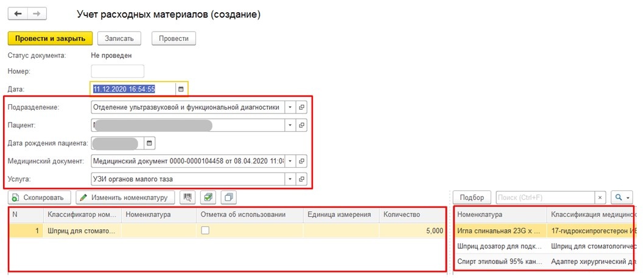Click the uncheck-all boxes toolbar icon

tap(228, 198)
